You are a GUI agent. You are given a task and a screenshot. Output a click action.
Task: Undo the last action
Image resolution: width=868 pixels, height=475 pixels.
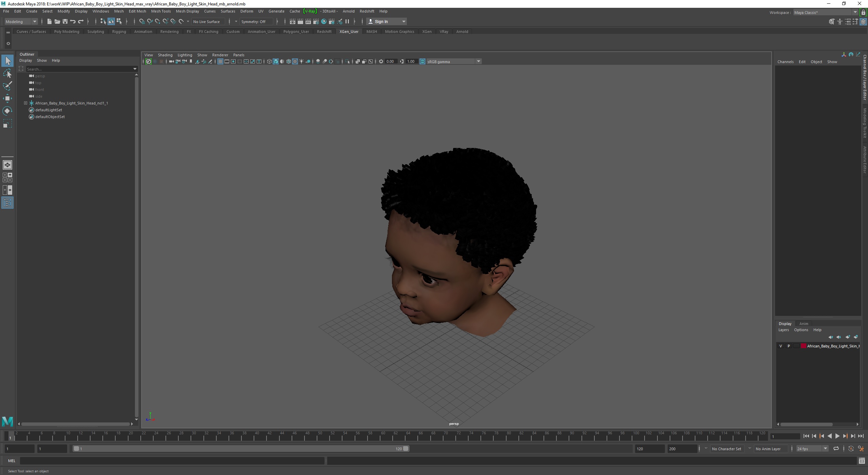click(x=73, y=21)
